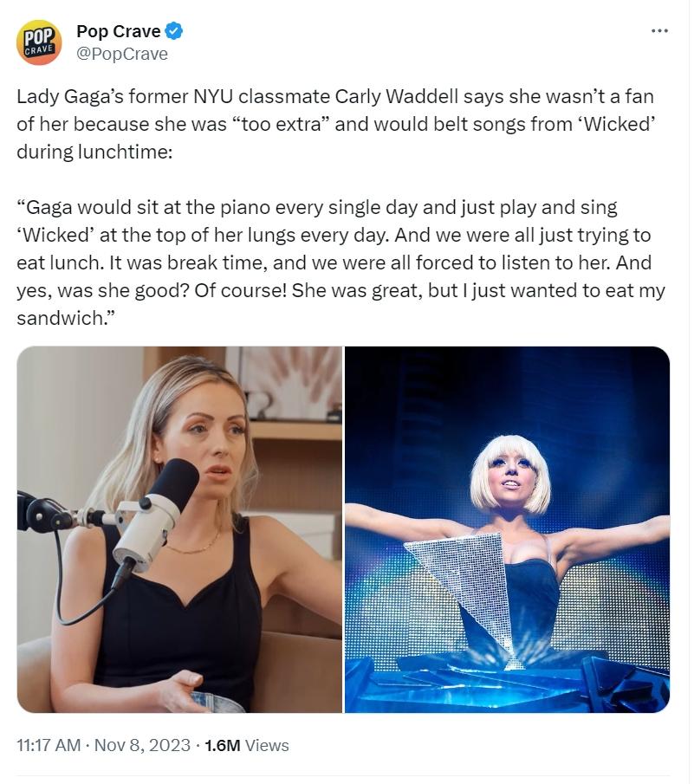Click the 'Views' label

[x=267, y=745]
